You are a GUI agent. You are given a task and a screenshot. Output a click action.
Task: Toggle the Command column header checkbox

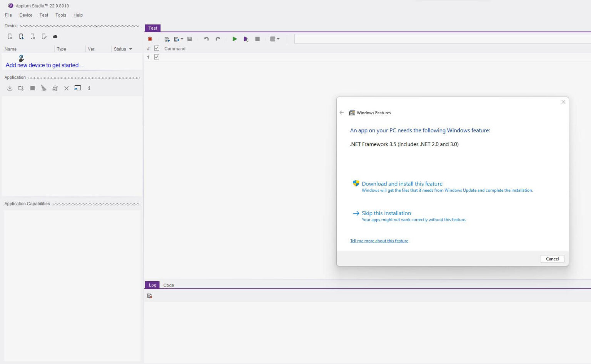point(157,48)
